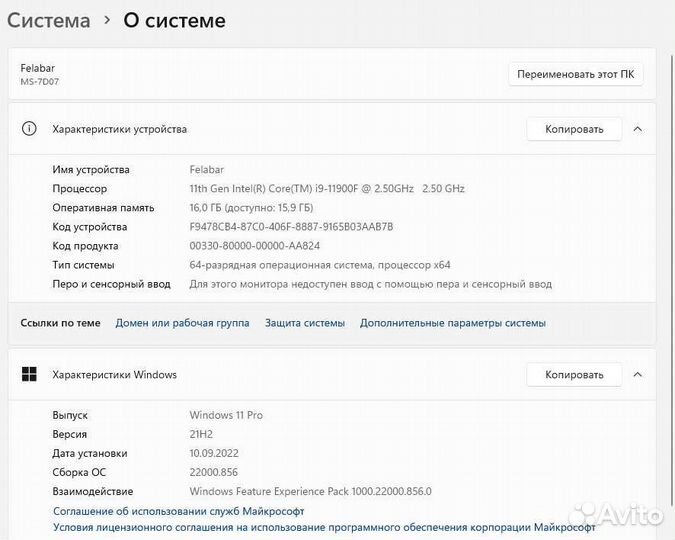Click the О системе breadcrumb title
The width and height of the screenshot is (675, 540).
point(174,20)
